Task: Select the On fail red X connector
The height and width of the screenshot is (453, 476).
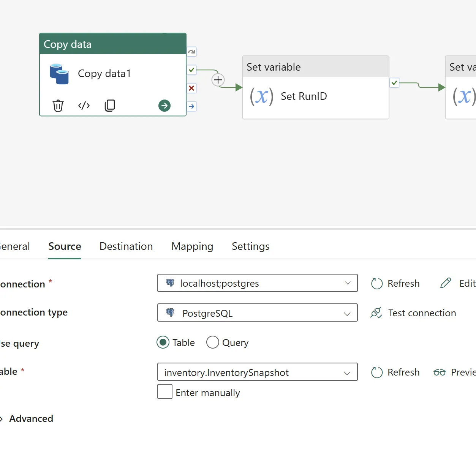Action: (191, 88)
